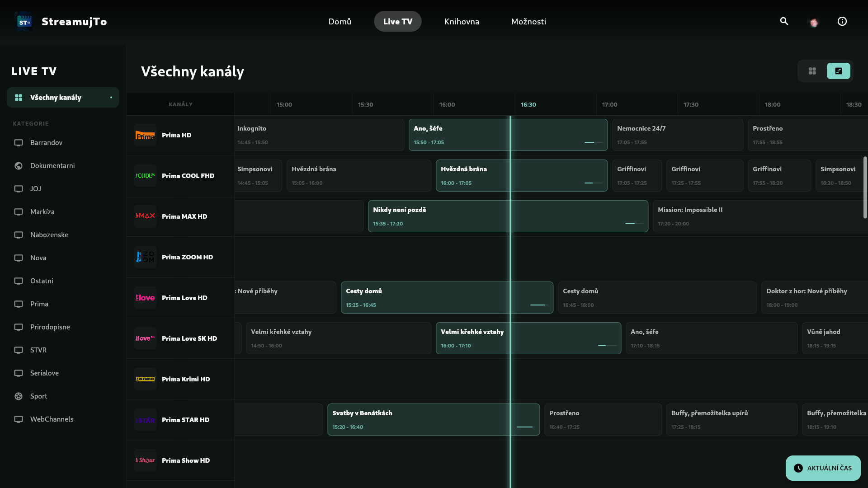Open the user profile avatar
The image size is (868, 488).
pyautogui.click(x=814, y=22)
